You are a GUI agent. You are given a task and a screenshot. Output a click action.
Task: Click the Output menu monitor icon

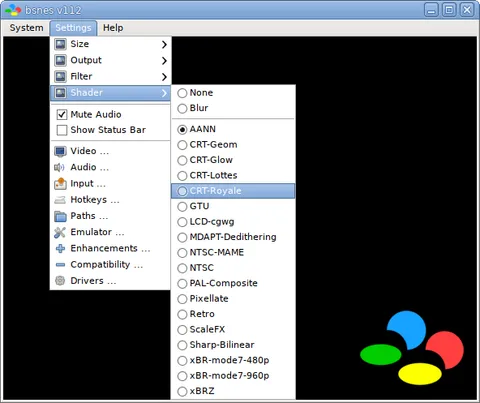(x=60, y=60)
